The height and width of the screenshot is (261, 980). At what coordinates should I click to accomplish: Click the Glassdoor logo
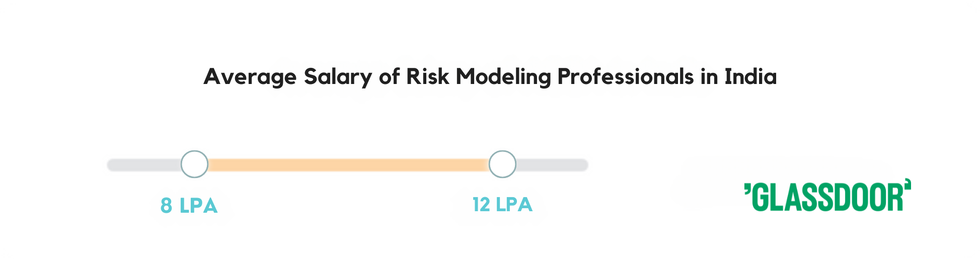827,195
